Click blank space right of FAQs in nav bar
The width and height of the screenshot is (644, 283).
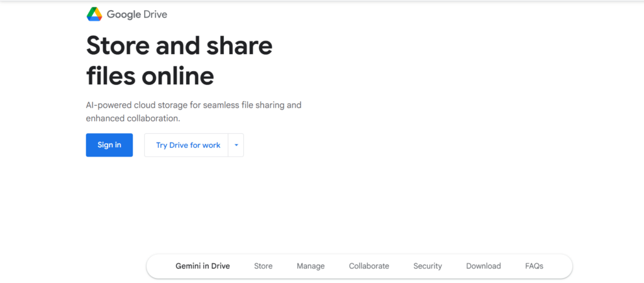(558, 266)
